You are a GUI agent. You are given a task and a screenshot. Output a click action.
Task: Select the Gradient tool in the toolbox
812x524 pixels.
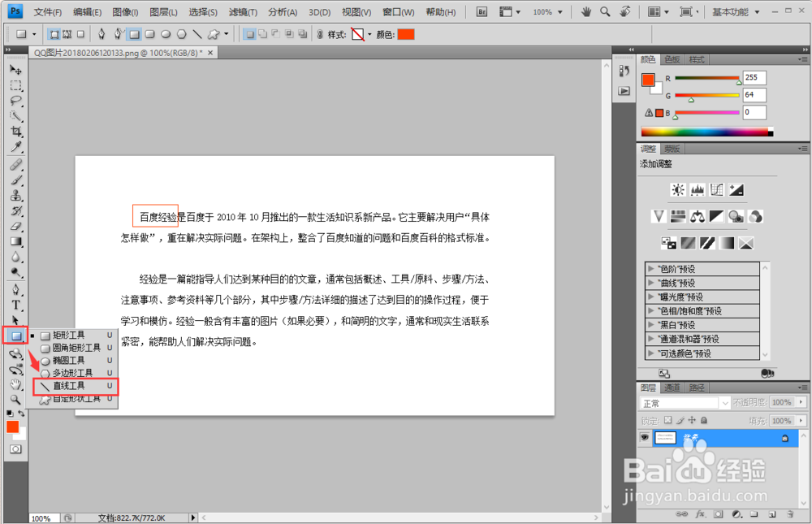pyautogui.click(x=15, y=241)
